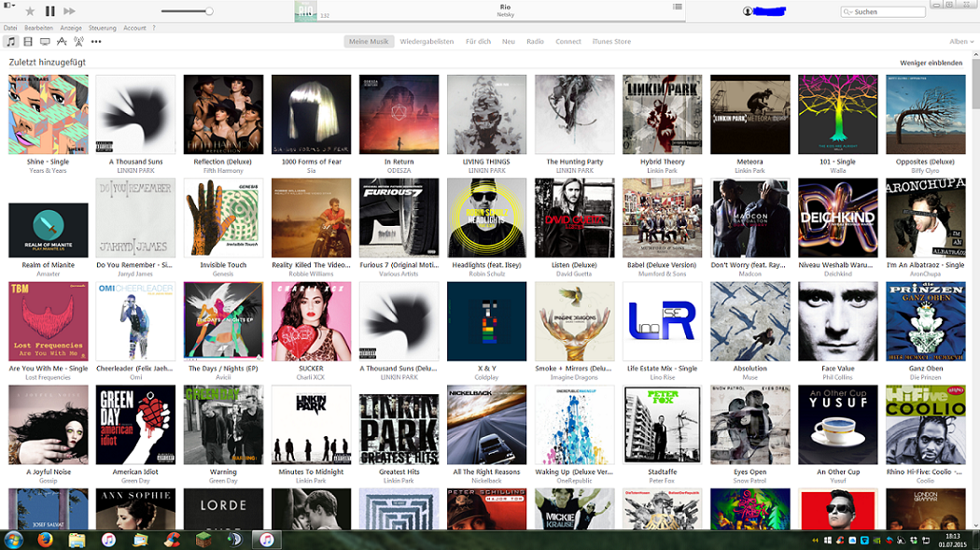Open the Datei menu
The width and height of the screenshot is (980, 550).
[x=10, y=28]
